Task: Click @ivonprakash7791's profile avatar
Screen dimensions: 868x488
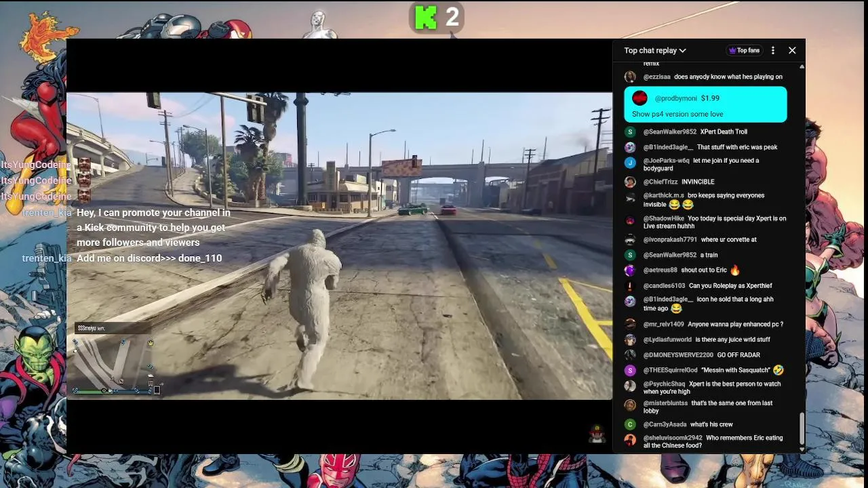Action: point(630,239)
